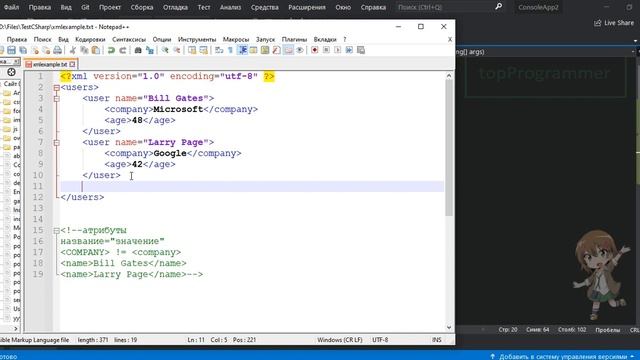The width and height of the screenshot is (640, 360).
Task: Click the Copy toolbar icon
Action: (84, 50)
